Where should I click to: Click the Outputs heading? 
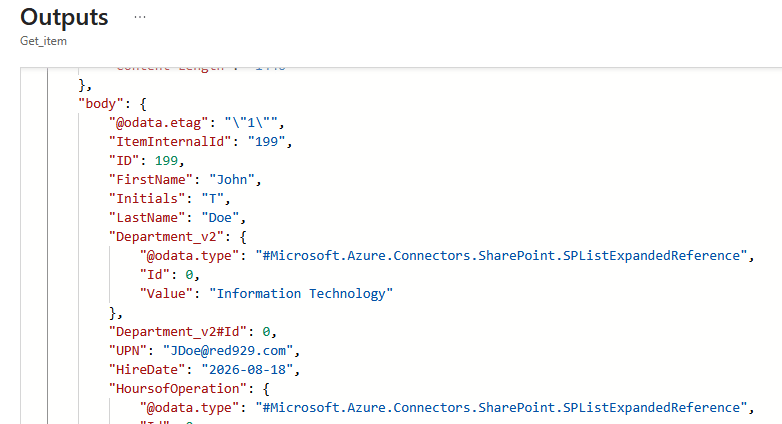coord(64,17)
